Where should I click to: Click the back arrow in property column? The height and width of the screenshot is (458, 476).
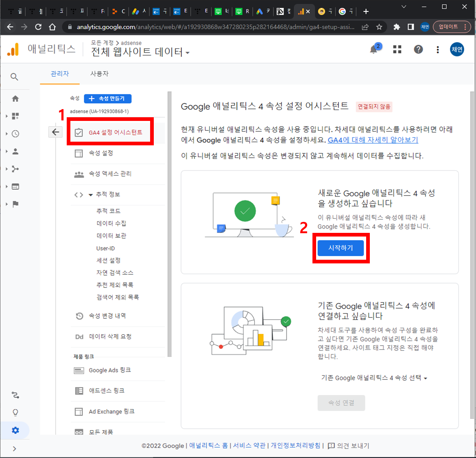pyautogui.click(x=56, y=132)
